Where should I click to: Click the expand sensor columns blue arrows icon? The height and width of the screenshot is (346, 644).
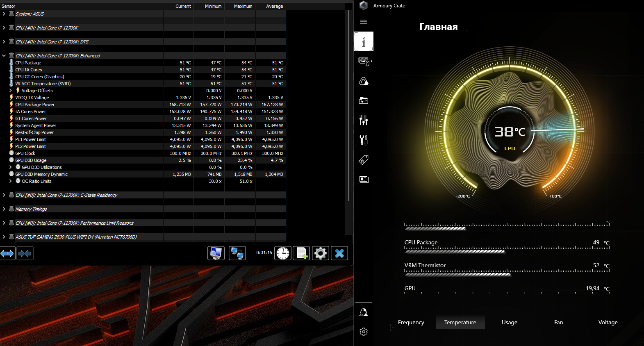click(7, 253)
